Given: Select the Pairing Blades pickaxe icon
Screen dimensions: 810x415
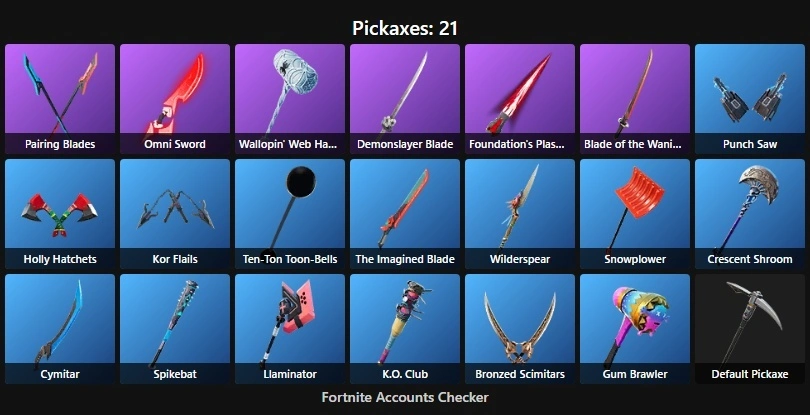Looking at the screenshot, I should click(60, 99).
